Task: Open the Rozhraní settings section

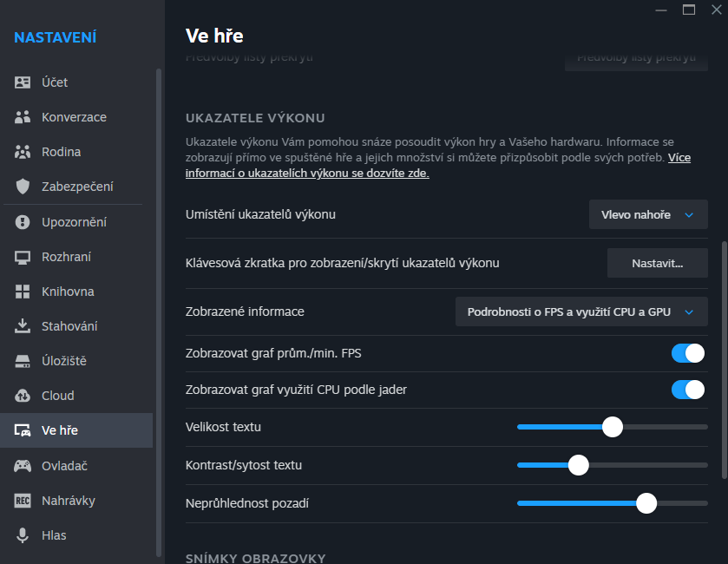Action: tap(66, 257)
